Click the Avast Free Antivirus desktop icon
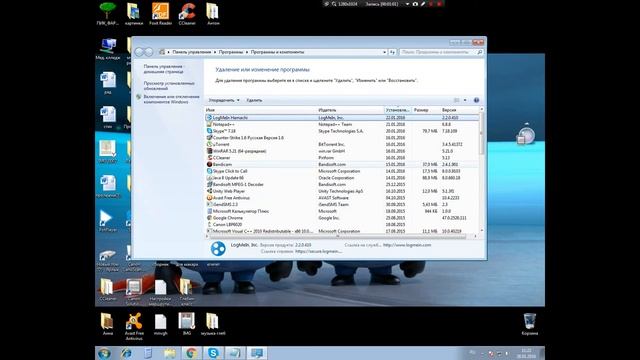 click(134, 326)
